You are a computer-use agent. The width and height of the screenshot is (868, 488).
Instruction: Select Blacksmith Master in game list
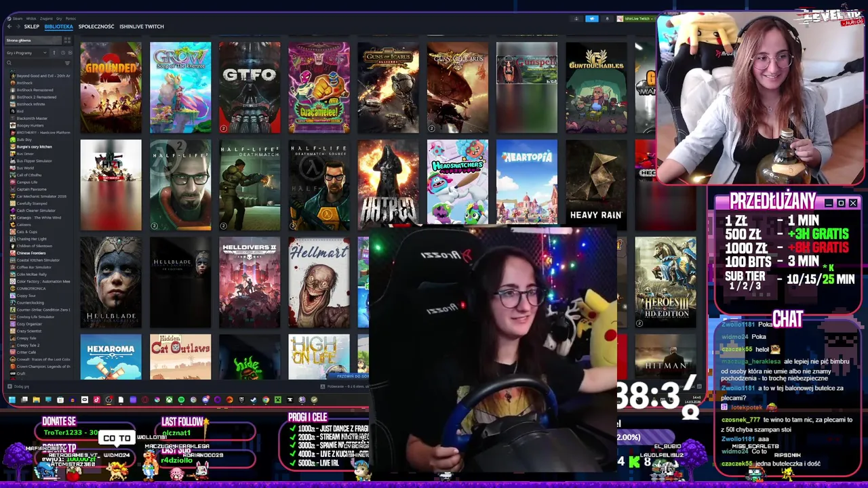(32, 118)
